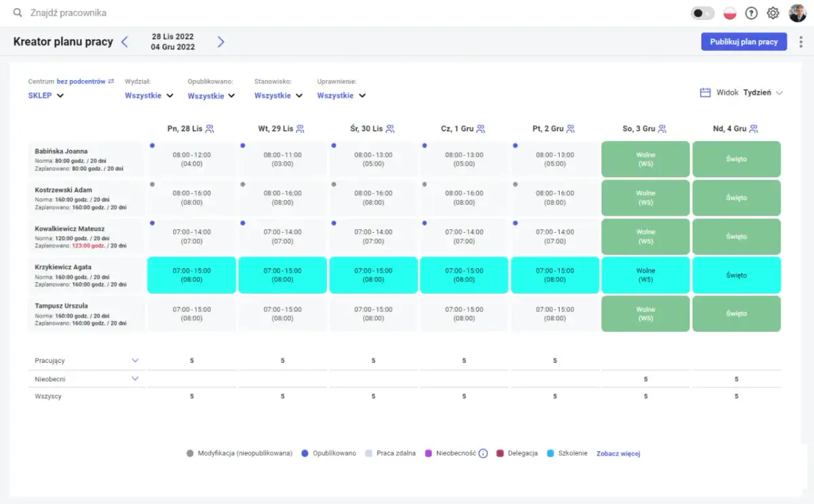814x504 pixels.
Task: Click the Publikuj plan pracy button
Action: coord(743,42)
